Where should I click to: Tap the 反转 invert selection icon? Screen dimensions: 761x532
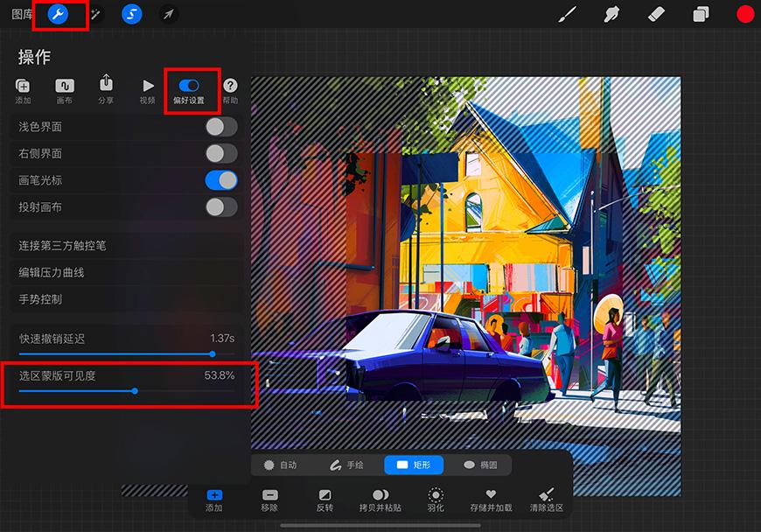(x=325, y=500)
